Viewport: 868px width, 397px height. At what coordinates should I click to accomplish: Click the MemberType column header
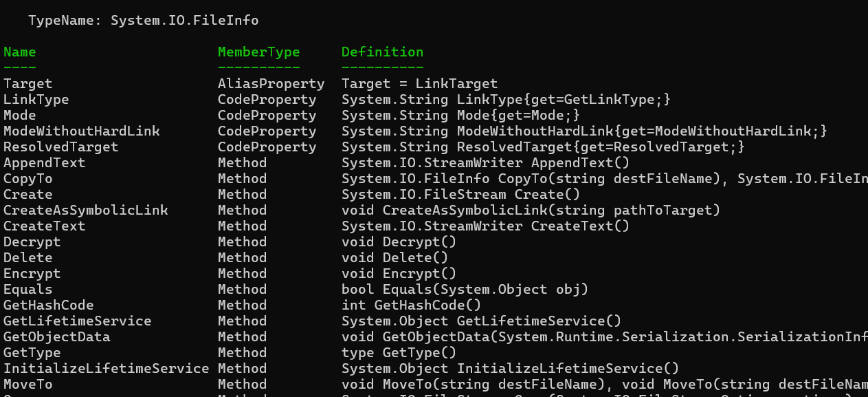(x=258, y=52)
